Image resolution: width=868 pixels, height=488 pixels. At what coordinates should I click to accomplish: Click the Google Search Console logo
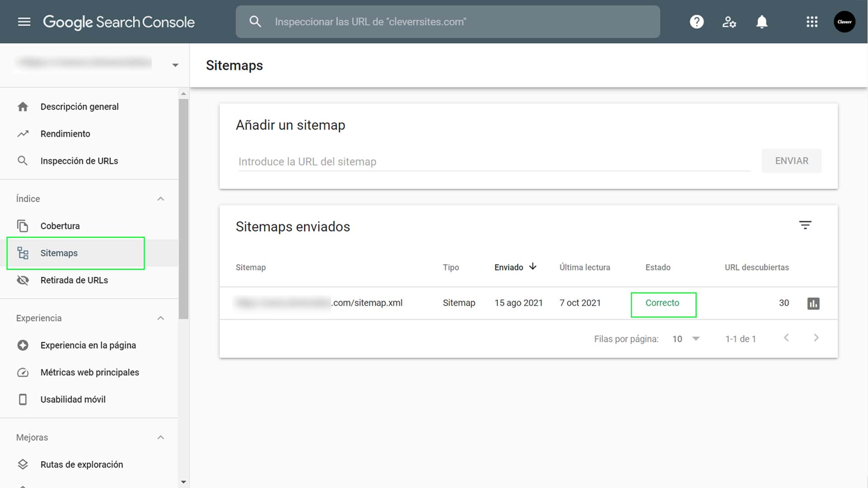(x=119, y=22)
